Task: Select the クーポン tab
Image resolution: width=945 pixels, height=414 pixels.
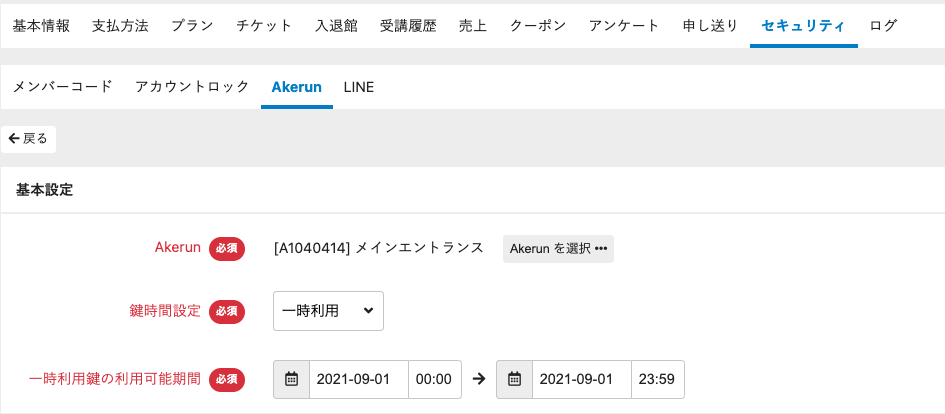Action: pos(537,25)
